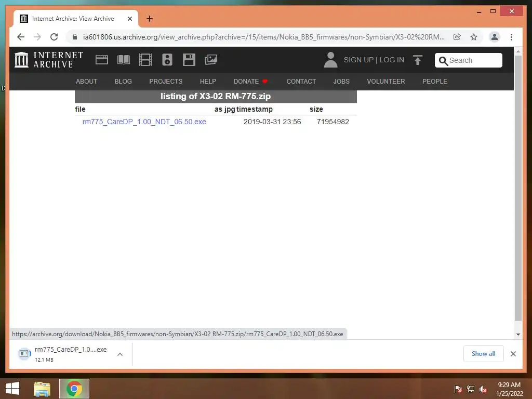Click size value 71954982
532x399 pixels.
pos(333,122)
